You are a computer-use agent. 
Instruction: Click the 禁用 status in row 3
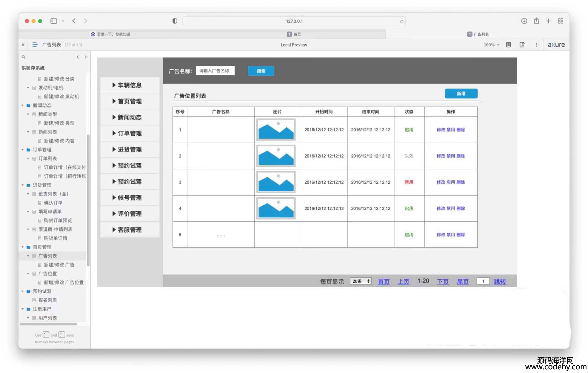click(x=409, y=182)
